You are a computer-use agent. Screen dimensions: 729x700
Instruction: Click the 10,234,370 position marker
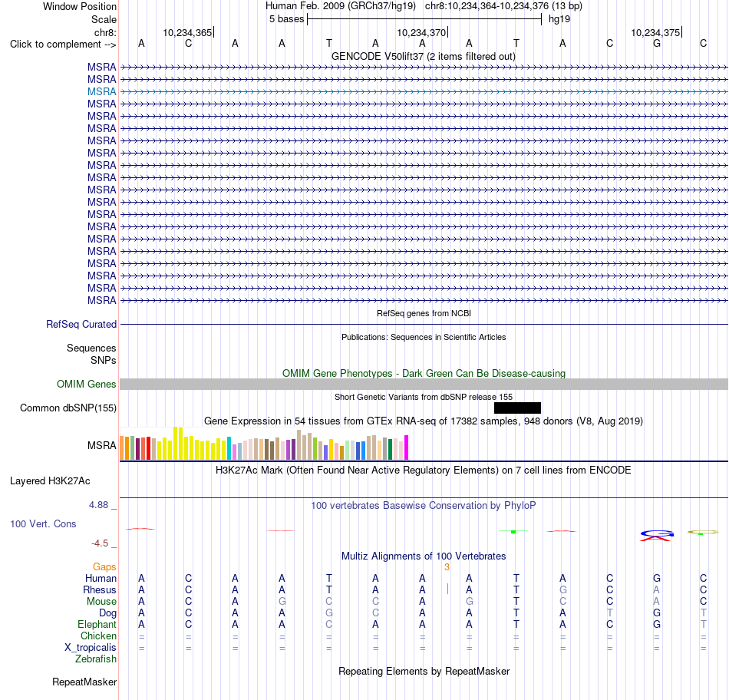pyautogui.click(x=421, y=32)
